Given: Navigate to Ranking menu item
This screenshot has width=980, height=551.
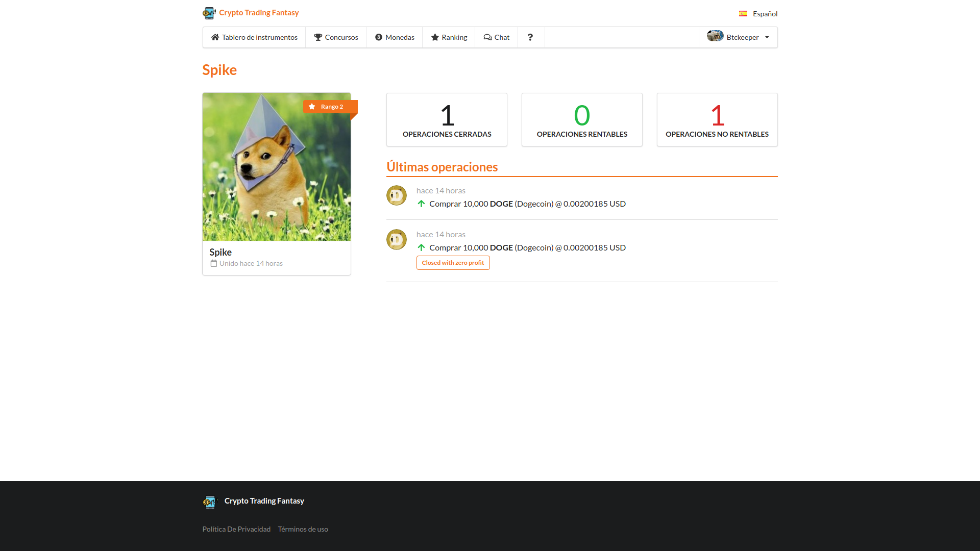Looking at the screenshot, I should point(449,37).
